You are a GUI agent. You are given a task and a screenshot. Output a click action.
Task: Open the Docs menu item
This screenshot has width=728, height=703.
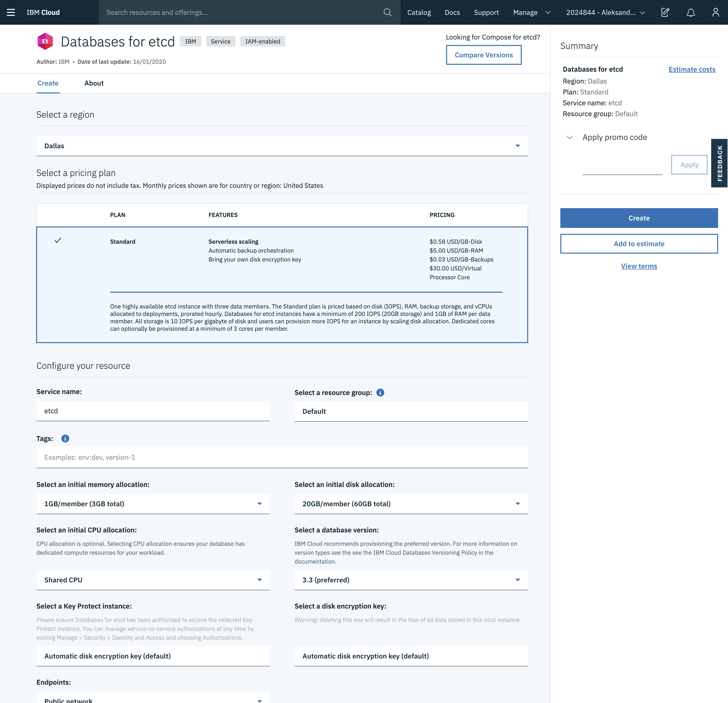click(x=452, y=12)
